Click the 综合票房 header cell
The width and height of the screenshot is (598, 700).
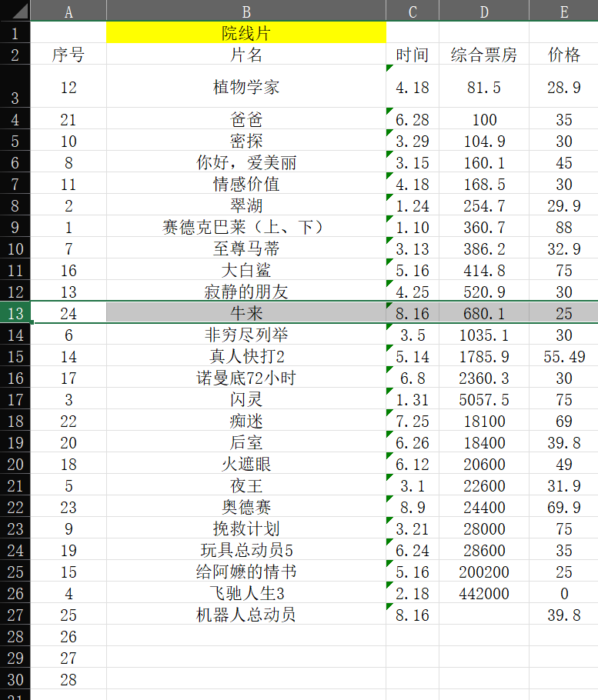(x=484, y=55)
